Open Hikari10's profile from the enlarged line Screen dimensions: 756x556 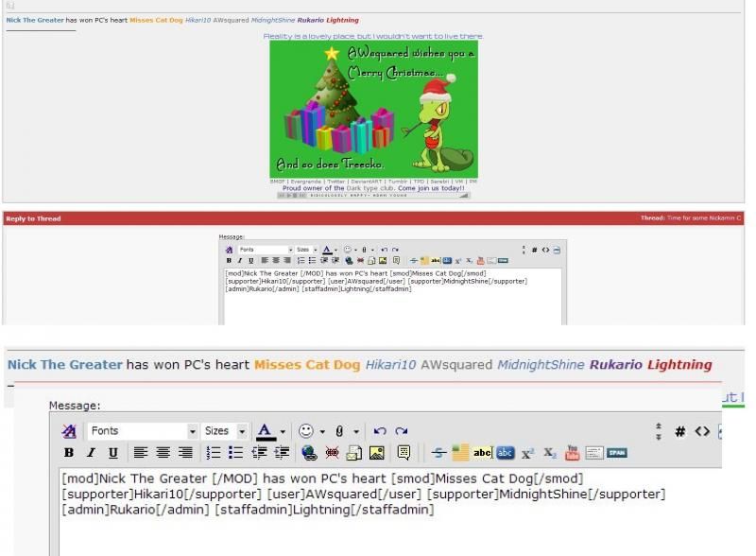[x=390, y=365]
